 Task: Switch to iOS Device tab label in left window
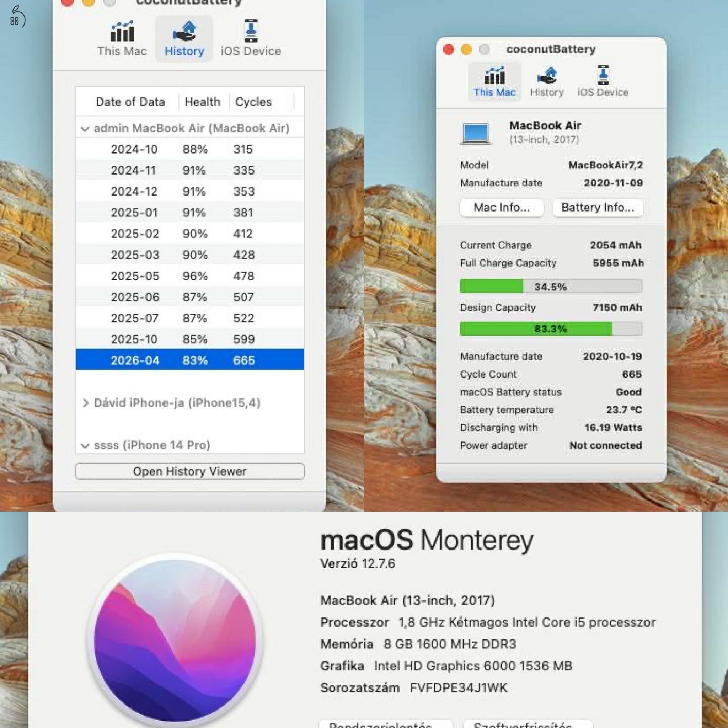click(251, 51)
